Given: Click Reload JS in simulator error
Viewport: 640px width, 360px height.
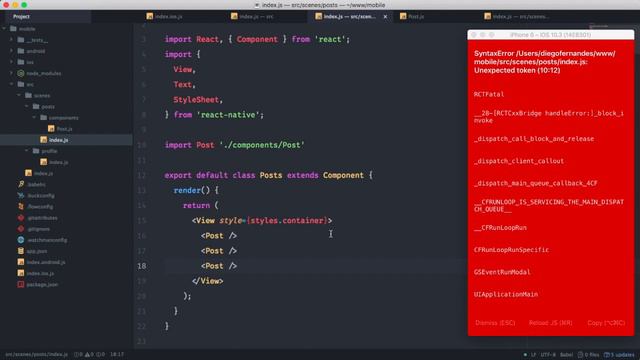Looking at the screenshot, I should (551, 323).
